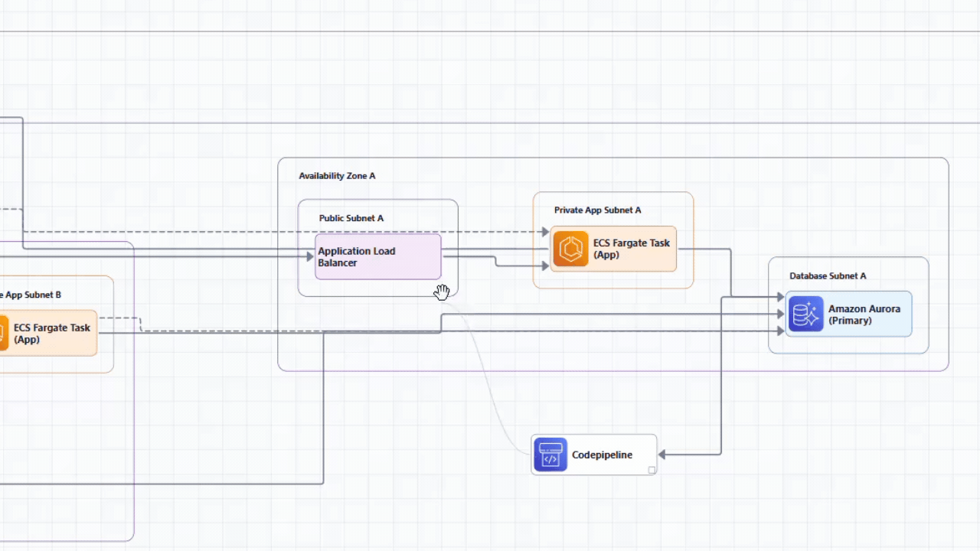Click the resize handle on Codepipeline node
980x551 pixels.
coord(652,471)
